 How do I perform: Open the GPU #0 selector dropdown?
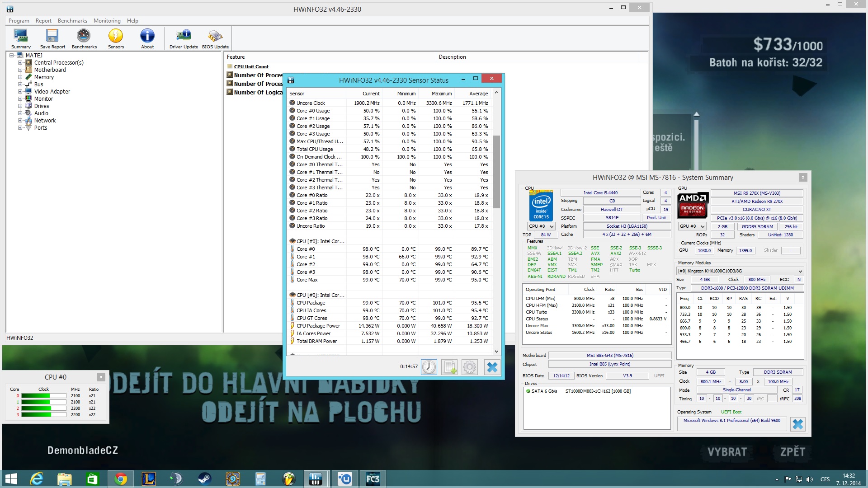(692, 226)
